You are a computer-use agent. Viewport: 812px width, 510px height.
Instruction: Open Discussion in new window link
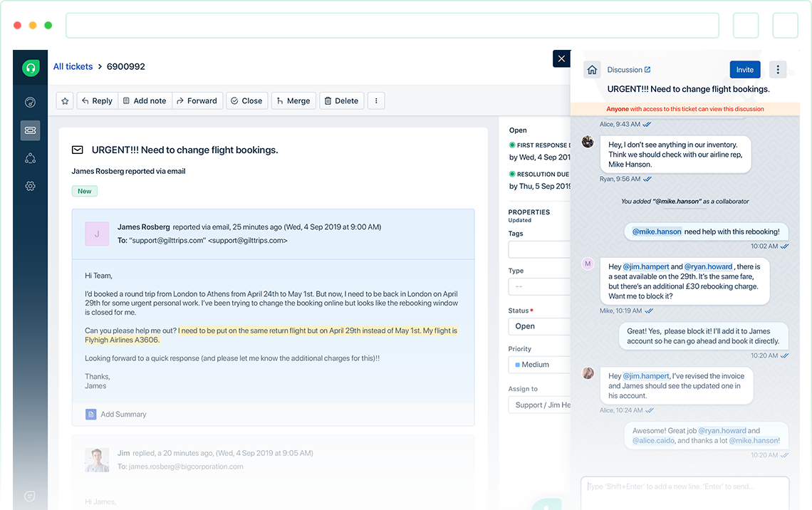tap(629, 70)
